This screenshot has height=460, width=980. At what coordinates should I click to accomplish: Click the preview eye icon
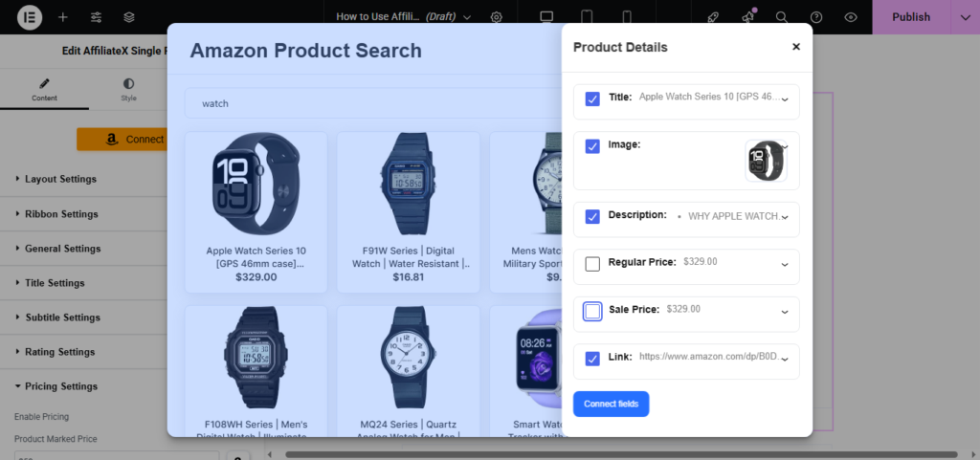pos(851,17)
